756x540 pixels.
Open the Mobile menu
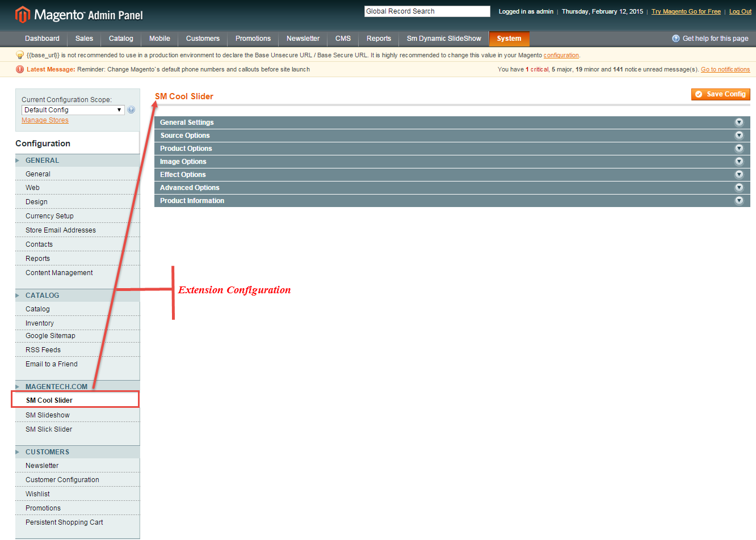click(159, 39)
